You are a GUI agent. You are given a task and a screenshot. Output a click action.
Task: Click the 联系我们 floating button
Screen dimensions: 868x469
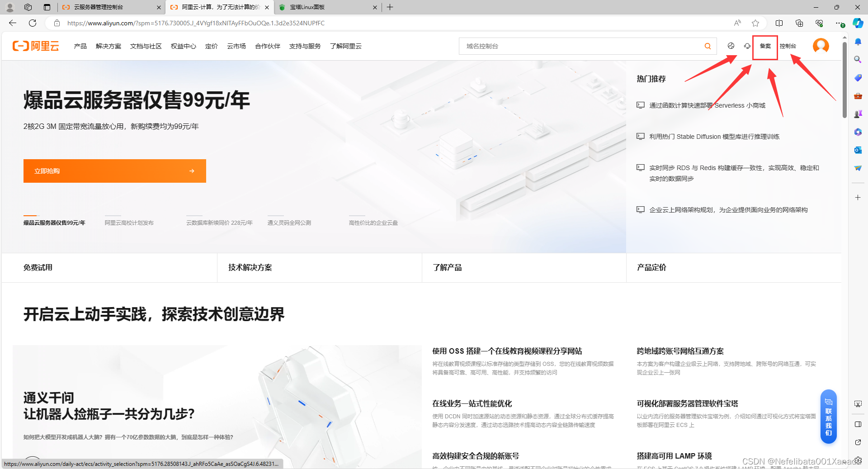pyautogui.click(x=829, y=417)
